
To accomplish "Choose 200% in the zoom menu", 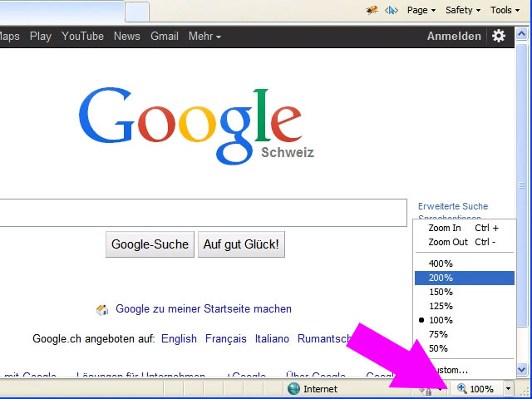I will [441, 278].
